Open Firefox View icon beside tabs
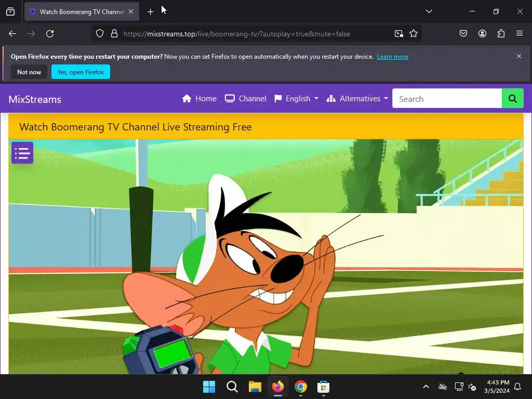The width and height of the screenshot is (532, 399). [x=10, y=11]
